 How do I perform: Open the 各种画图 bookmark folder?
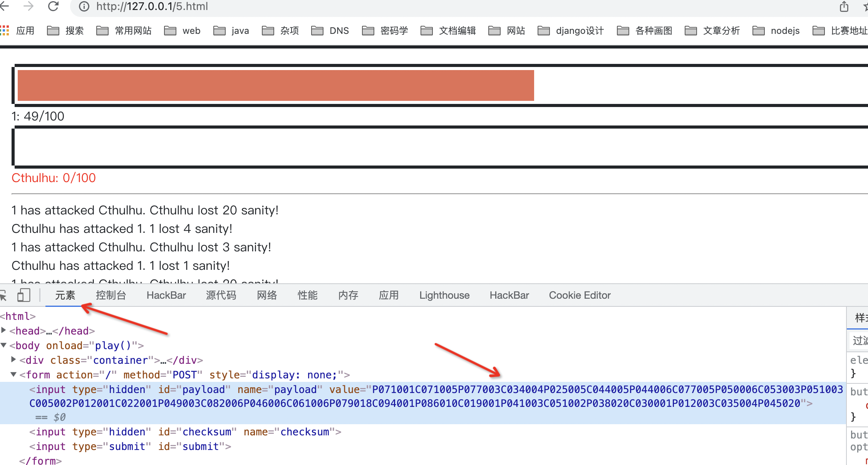click(645, 30)
